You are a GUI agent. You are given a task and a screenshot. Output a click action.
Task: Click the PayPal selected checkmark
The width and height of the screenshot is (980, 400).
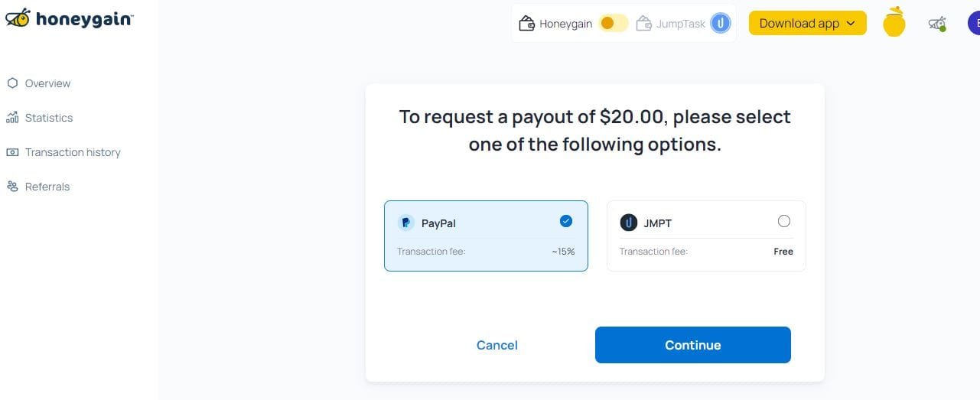pos(566,221)
